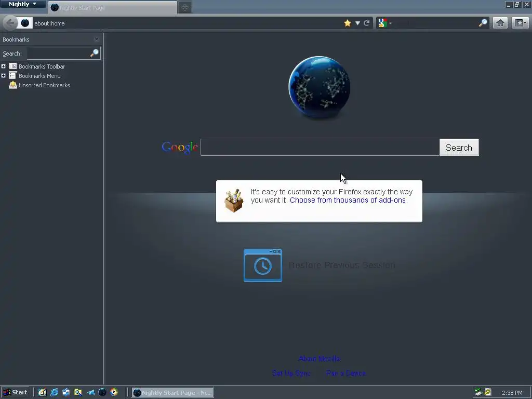
Task: Open the address bar history dropdown arrow
Action: pyautogui.click(x=357, y=23)
